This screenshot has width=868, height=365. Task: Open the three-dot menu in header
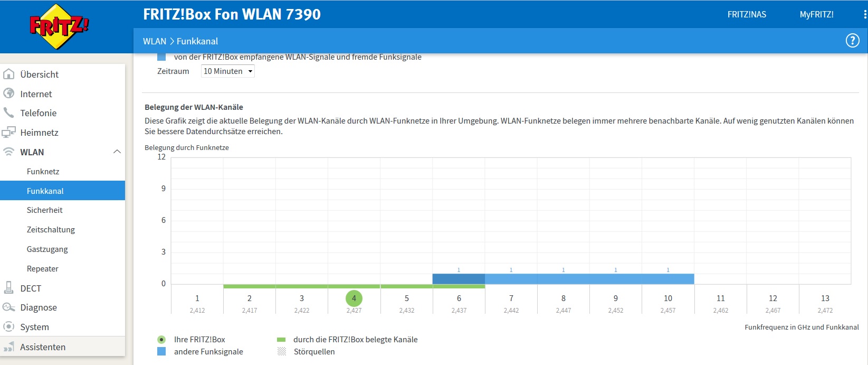point(865,15)
